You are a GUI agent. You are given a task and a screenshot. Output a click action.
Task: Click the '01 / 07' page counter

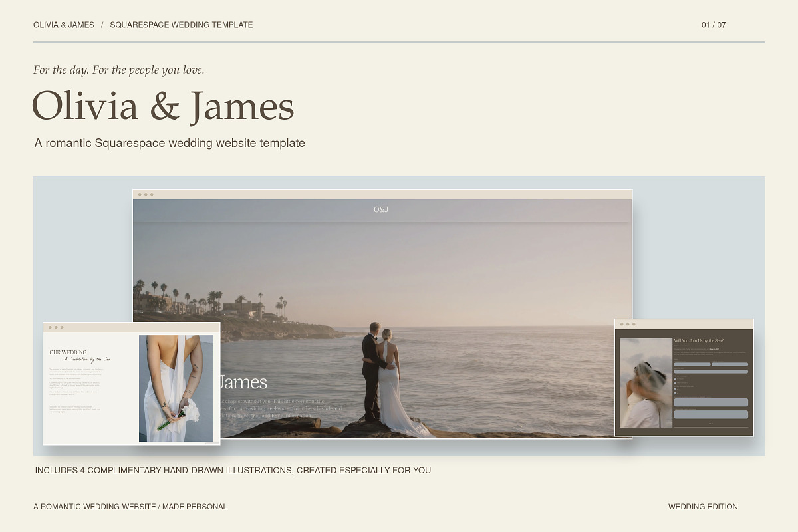click(x=714, y=25)
